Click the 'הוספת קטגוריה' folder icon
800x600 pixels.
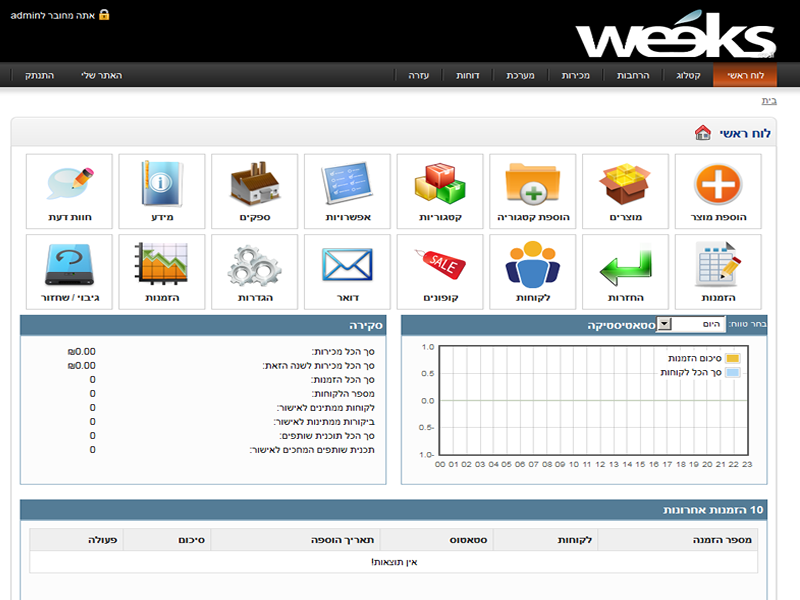(x=533, y=185)
